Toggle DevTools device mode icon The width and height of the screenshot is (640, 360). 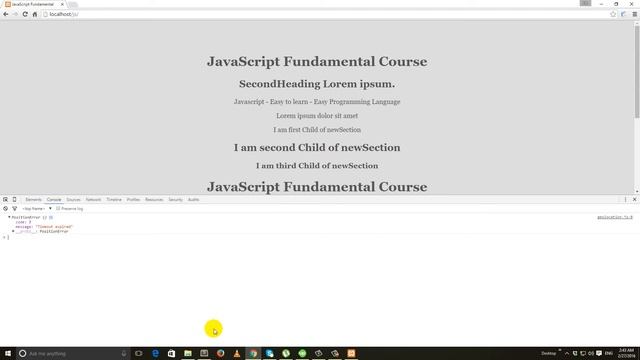click(14, 200)
